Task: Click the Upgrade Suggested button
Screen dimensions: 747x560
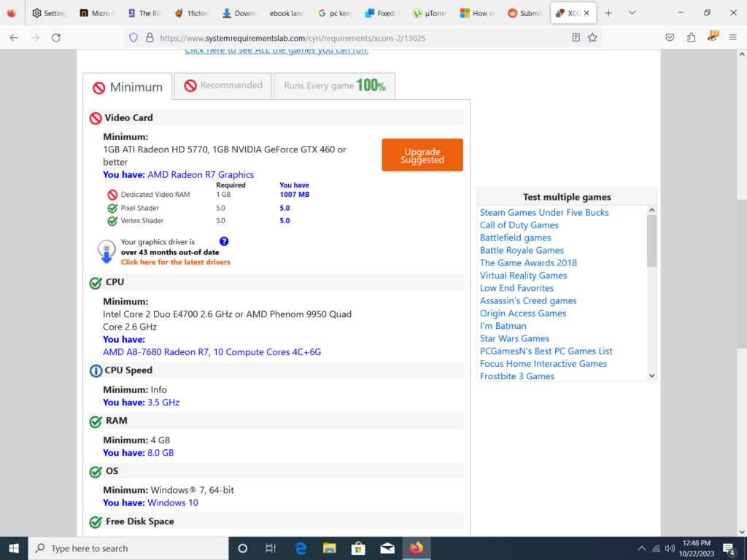Action: tap(422, 155)
